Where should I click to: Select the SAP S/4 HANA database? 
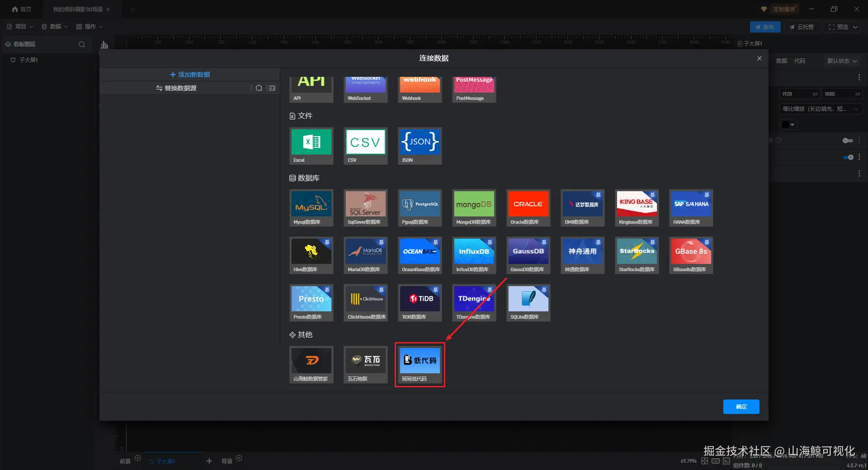click(691, 208)
